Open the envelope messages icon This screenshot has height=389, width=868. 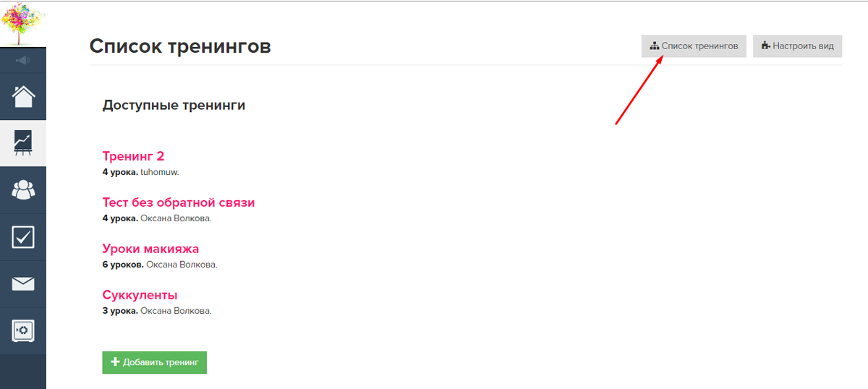(x=23, y=284)
